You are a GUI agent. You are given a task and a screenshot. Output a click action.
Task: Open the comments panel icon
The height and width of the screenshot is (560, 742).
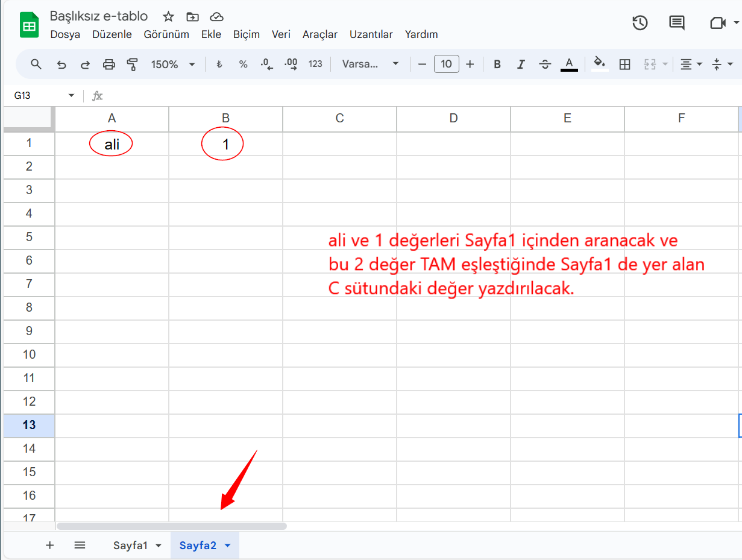point(677,23)
